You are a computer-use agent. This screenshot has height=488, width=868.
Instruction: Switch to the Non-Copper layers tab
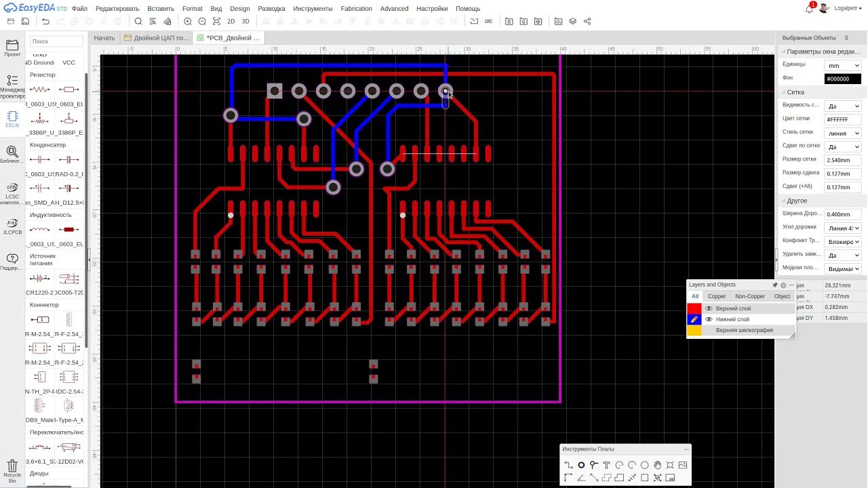pyautogui.click(x=750, y=296)
